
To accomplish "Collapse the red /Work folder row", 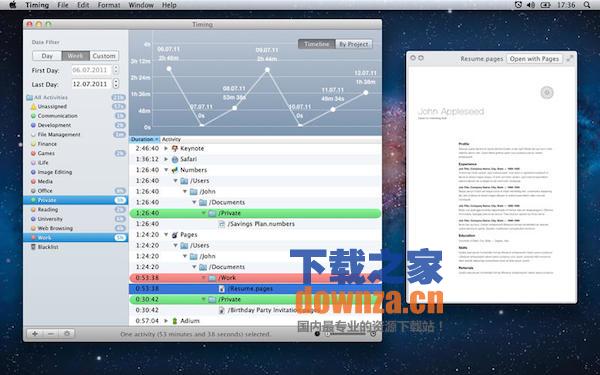I will pyautogui.click(x=204, y=278).
